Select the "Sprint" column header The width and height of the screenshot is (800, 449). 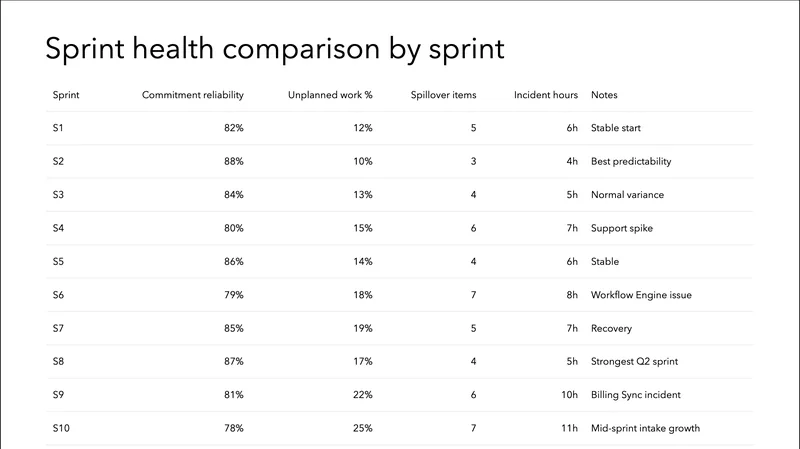[x=66, y=96]
